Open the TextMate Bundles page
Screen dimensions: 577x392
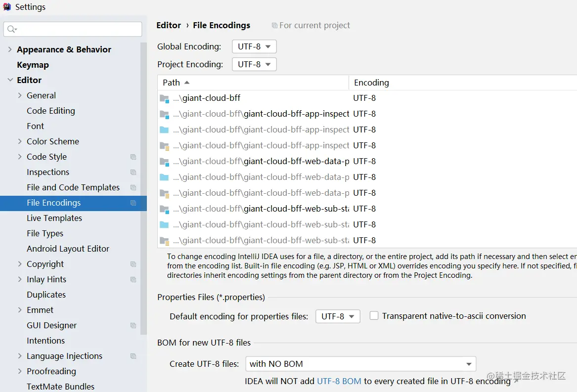(61, 387)
